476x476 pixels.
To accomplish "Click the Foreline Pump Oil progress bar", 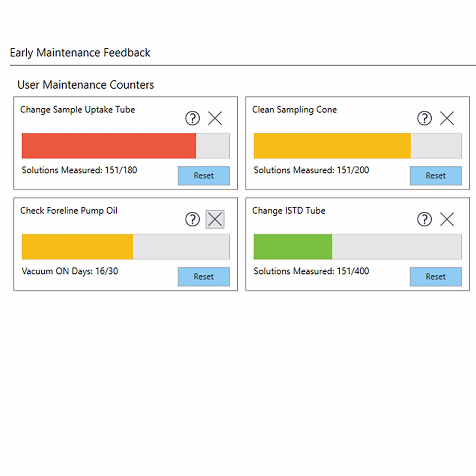I will [x=77, y=247].
